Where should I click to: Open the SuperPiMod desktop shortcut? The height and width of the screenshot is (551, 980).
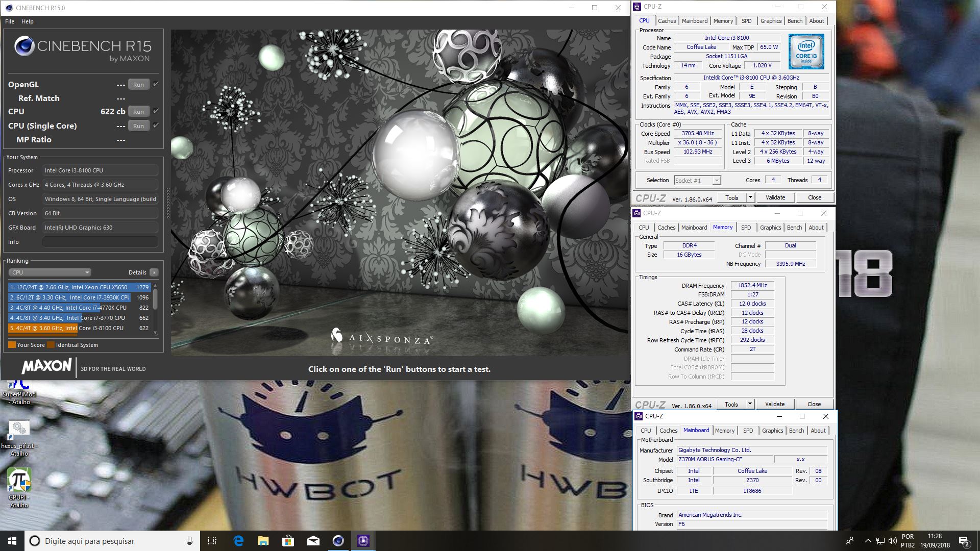[x=19, y=392]
